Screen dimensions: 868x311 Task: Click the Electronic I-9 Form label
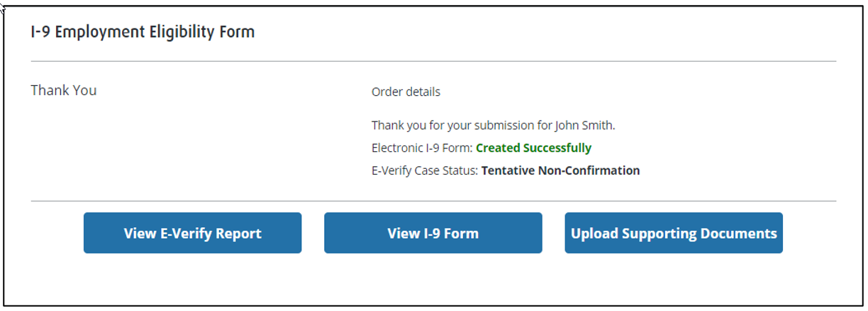tap(421, 148)
